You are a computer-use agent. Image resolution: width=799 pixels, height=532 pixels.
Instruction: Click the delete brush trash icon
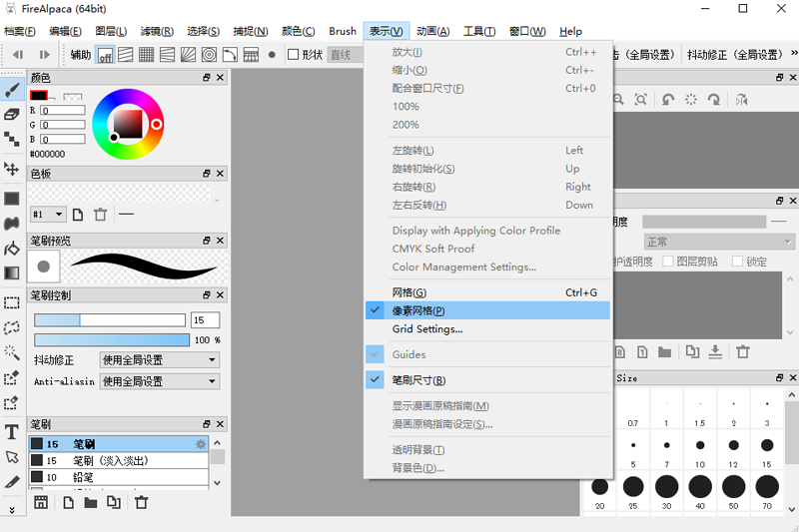142,503
